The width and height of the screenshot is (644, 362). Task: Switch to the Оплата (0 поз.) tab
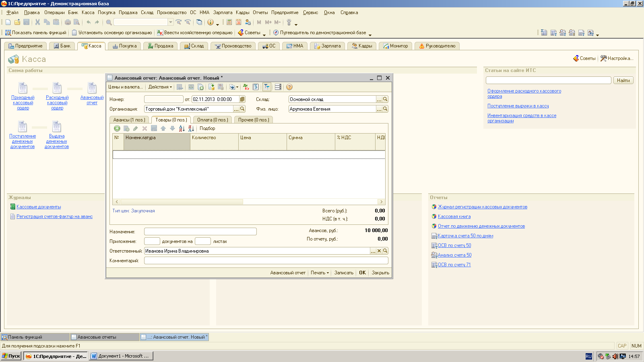pyautogui.click(x=213, y=120)
